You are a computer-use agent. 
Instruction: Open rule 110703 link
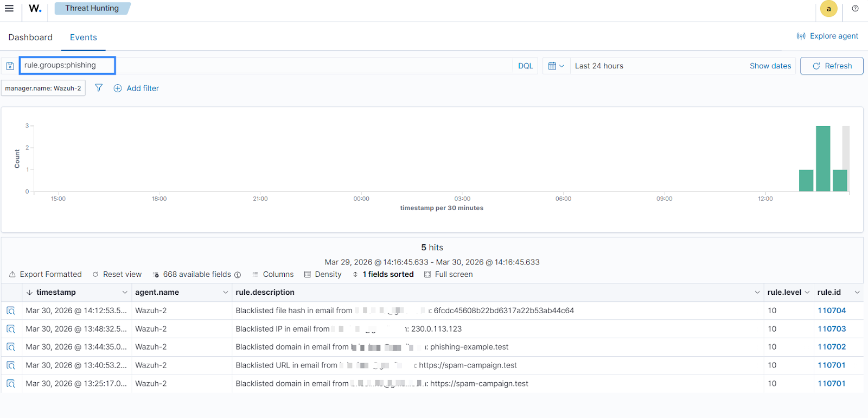tap(832, 329)
